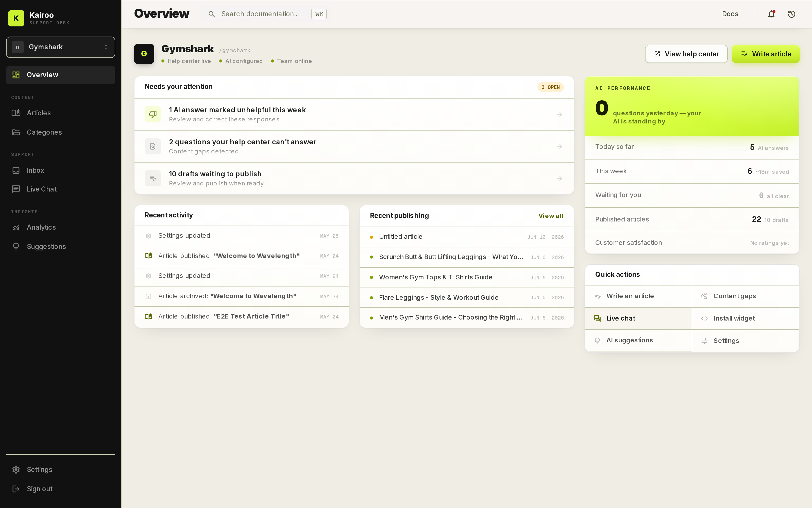Click the ⌘K shortcut badge
The height and width of the screenshot is (508, 812).
319,14
